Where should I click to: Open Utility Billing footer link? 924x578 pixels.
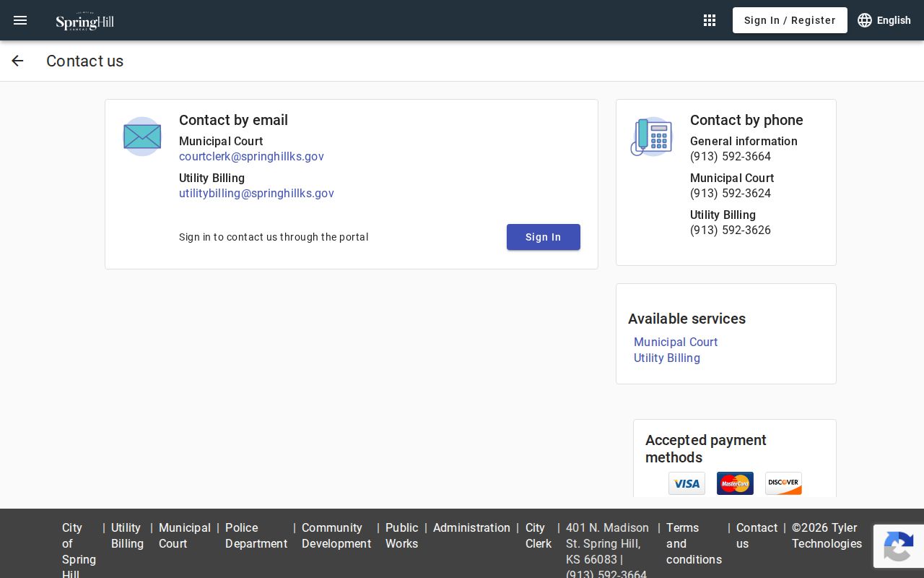pyautogui.click(x=128, y=535)
